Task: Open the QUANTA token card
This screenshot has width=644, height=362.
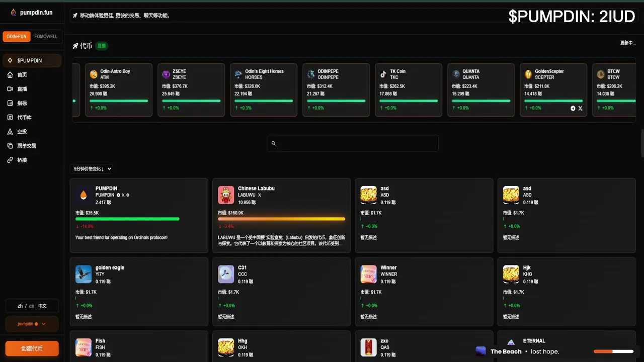Action: pos(480,89)
